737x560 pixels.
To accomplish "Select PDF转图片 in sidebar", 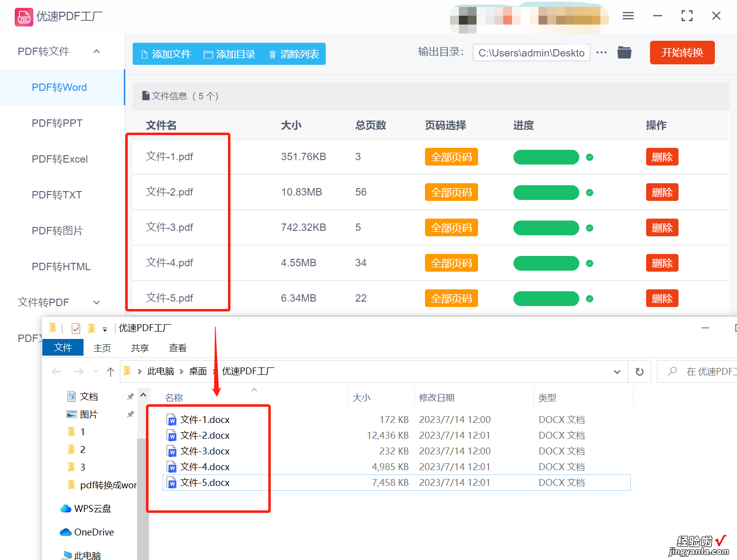I will (57, 231).
